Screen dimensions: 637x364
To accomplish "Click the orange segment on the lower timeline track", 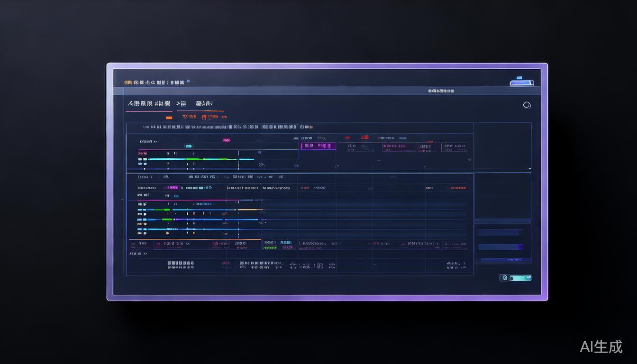I will coord(249,209).
